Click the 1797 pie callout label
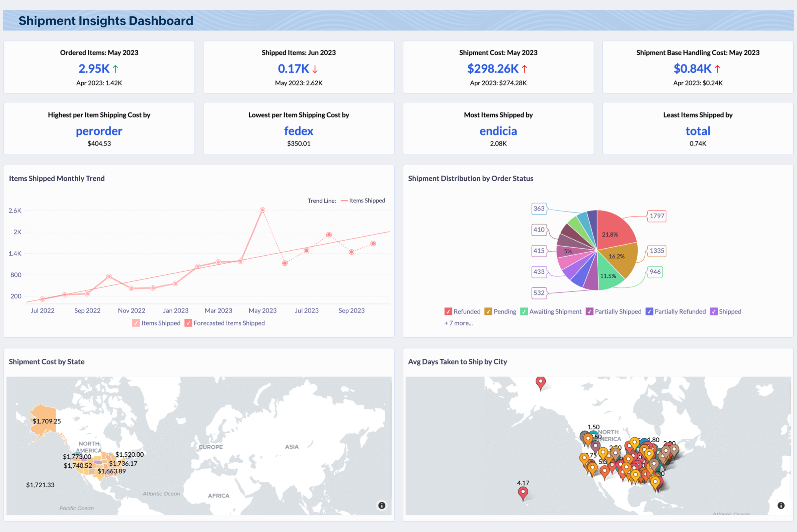 click(656, 216)
